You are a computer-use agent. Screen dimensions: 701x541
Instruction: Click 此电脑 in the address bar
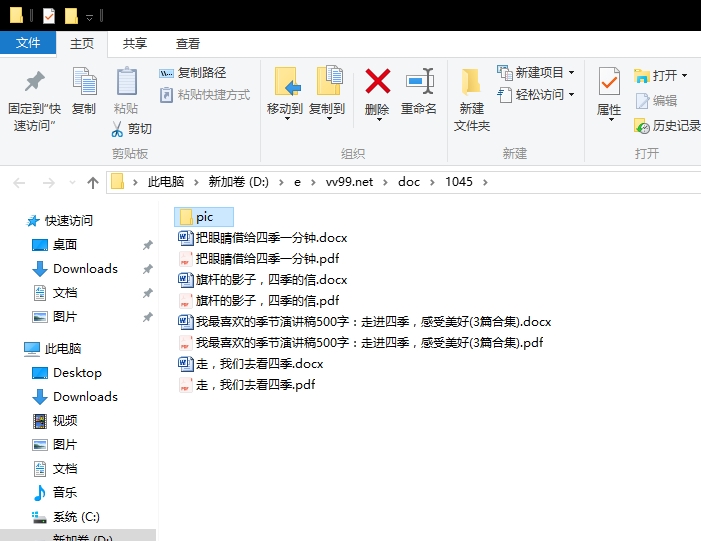tap(166, 182)
